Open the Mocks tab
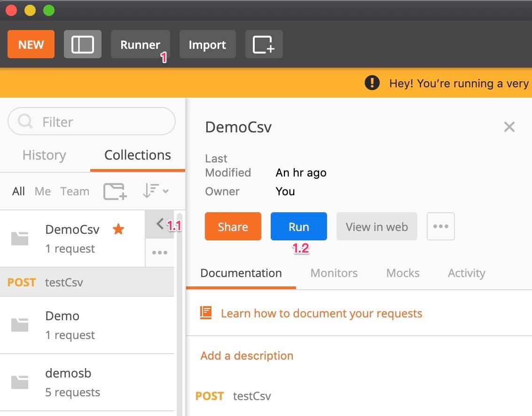Screen dimensions: 532x416 pyautogui.click(x=403, y=273)
